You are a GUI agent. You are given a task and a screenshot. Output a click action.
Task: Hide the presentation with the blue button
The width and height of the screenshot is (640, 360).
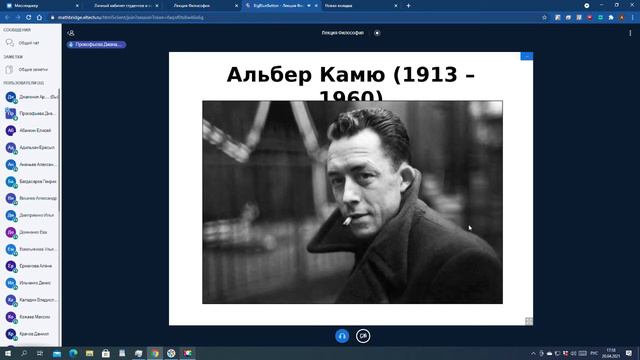(527, 56)
